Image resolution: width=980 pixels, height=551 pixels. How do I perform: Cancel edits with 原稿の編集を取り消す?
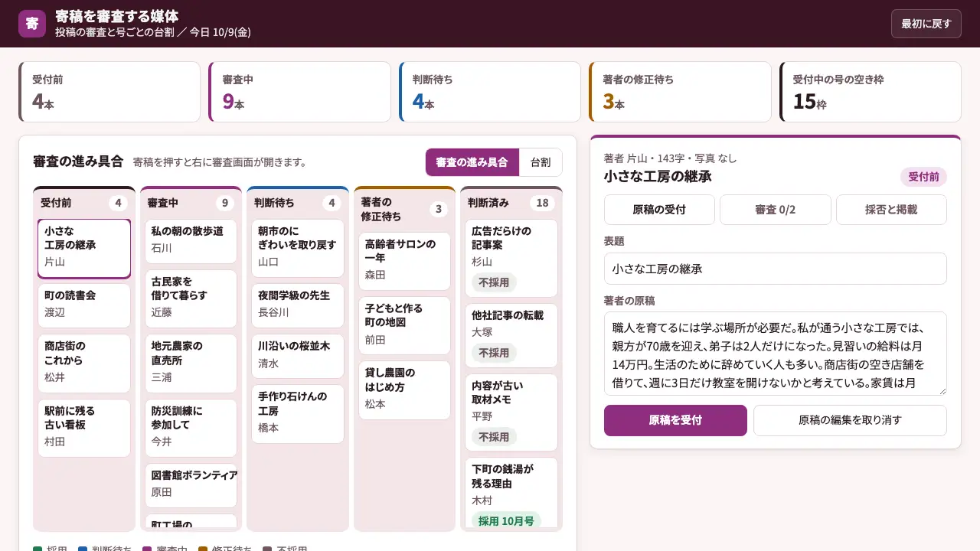click(850, 420)
